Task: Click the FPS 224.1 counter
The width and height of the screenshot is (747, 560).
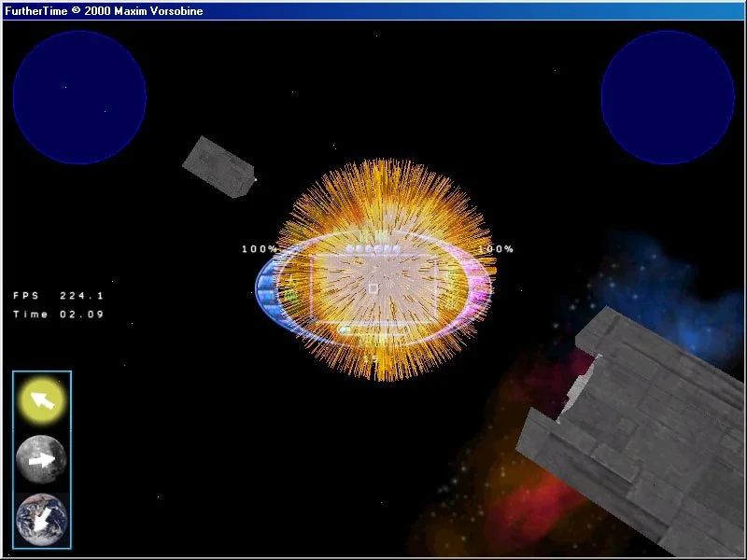Action: [x=58, y=296]
